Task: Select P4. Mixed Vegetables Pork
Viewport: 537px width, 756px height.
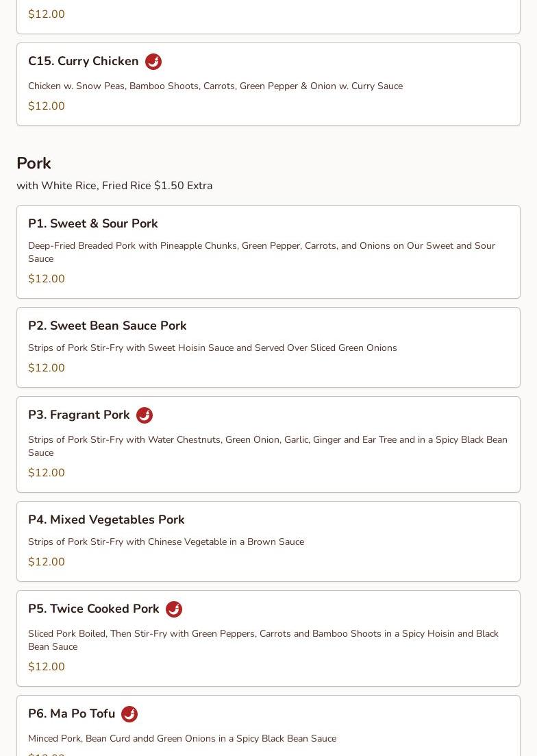Action: coord(106,520)
